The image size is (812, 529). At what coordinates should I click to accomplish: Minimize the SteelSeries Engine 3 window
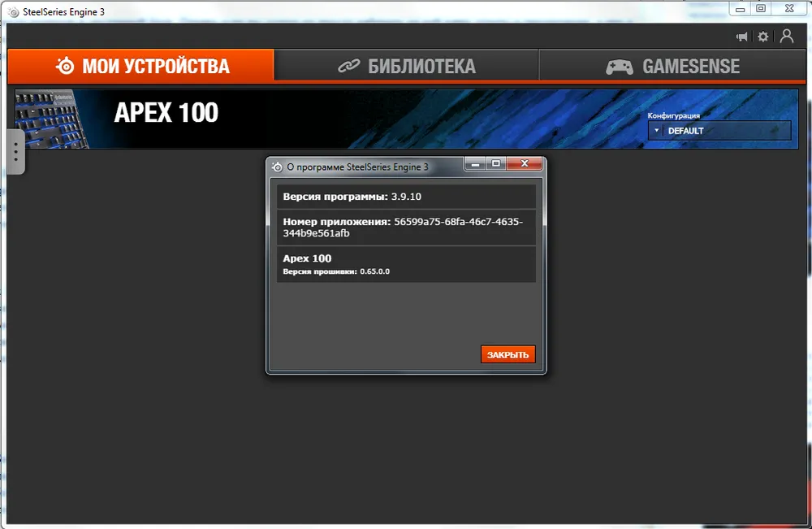(x=740, y=8)
